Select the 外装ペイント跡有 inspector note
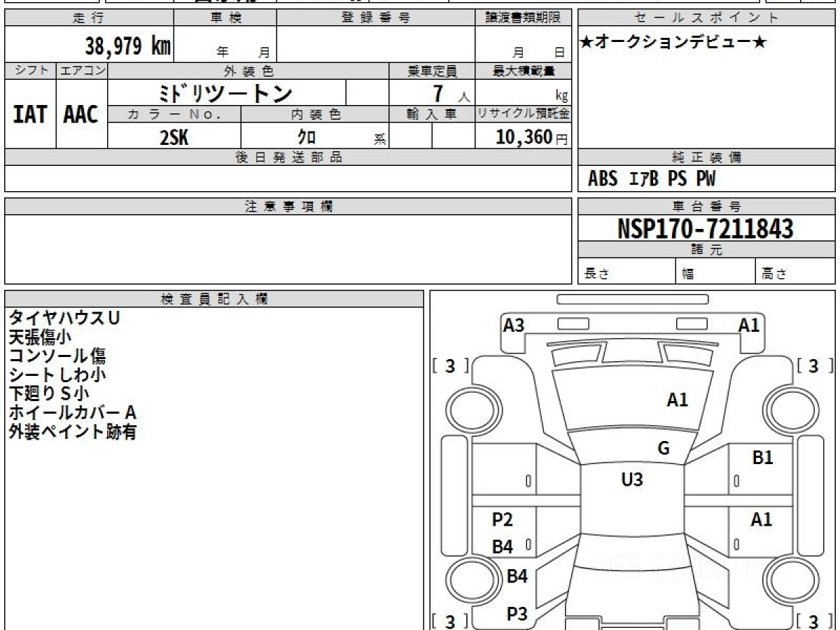This screenshot has height=630, width=840. click(x=73, y=432)
